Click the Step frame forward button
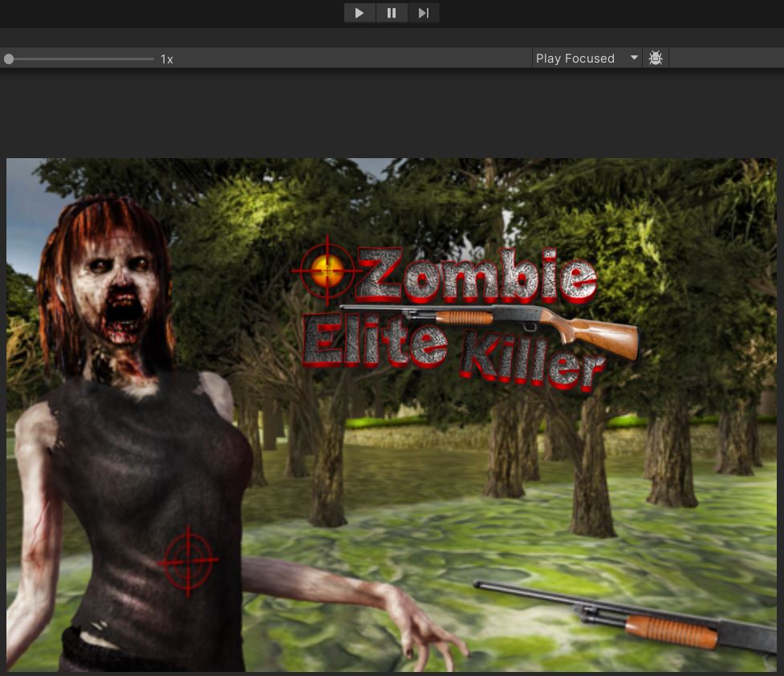Screen dimensions: 784x676 point(424,13)
